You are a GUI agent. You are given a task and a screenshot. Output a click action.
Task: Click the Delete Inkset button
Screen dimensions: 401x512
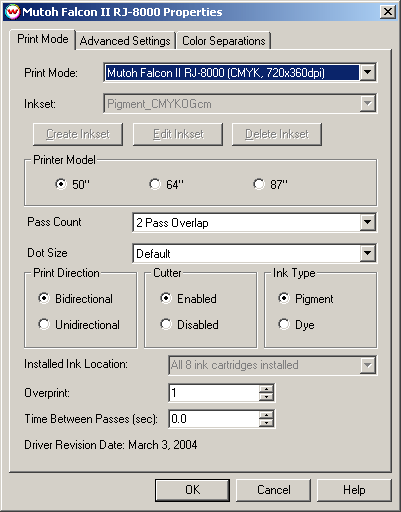(x=277, y=134)
